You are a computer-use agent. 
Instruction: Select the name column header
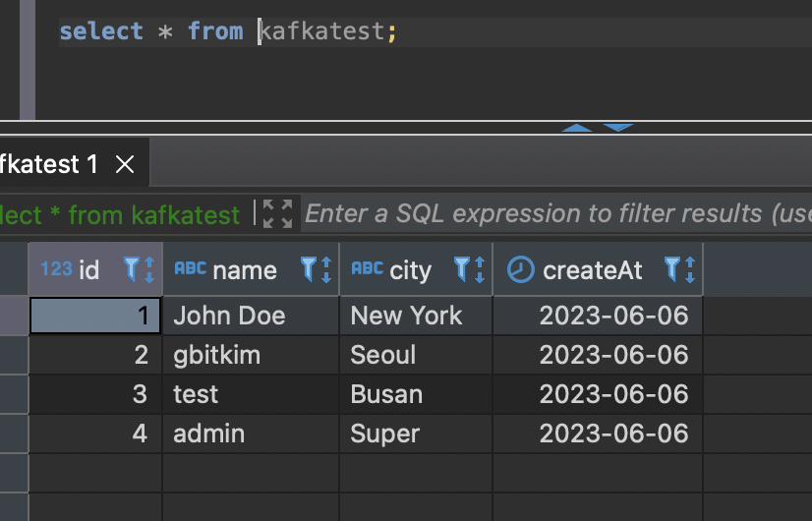click(245, 270)
